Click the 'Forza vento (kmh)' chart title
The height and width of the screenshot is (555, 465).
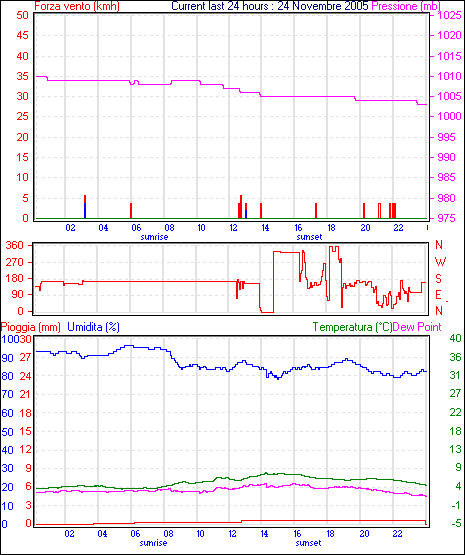click(x=77, y=6)
